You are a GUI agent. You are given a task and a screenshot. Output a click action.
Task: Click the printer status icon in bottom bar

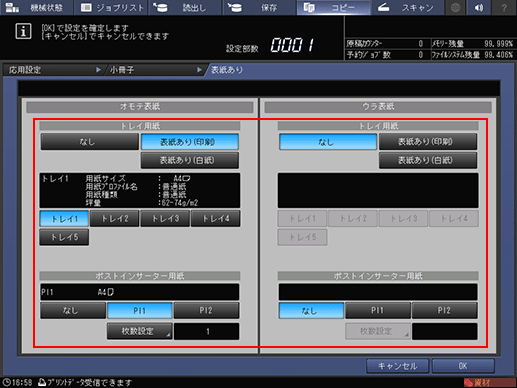pyautogui.click(x=42, y=382)
